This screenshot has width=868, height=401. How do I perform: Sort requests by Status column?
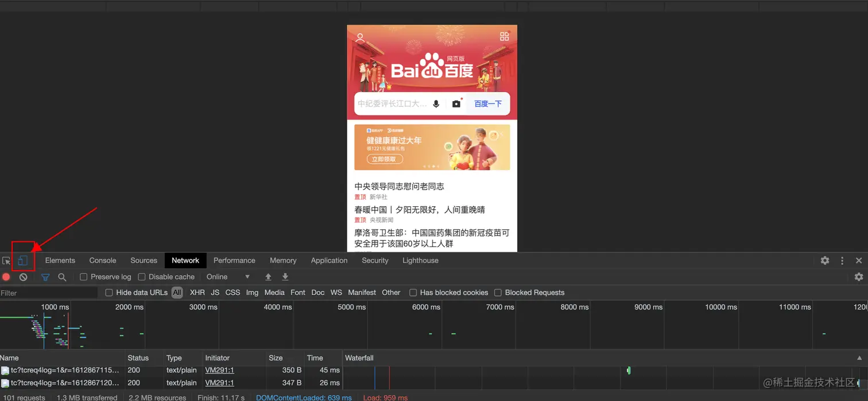(x=144, y=358)
